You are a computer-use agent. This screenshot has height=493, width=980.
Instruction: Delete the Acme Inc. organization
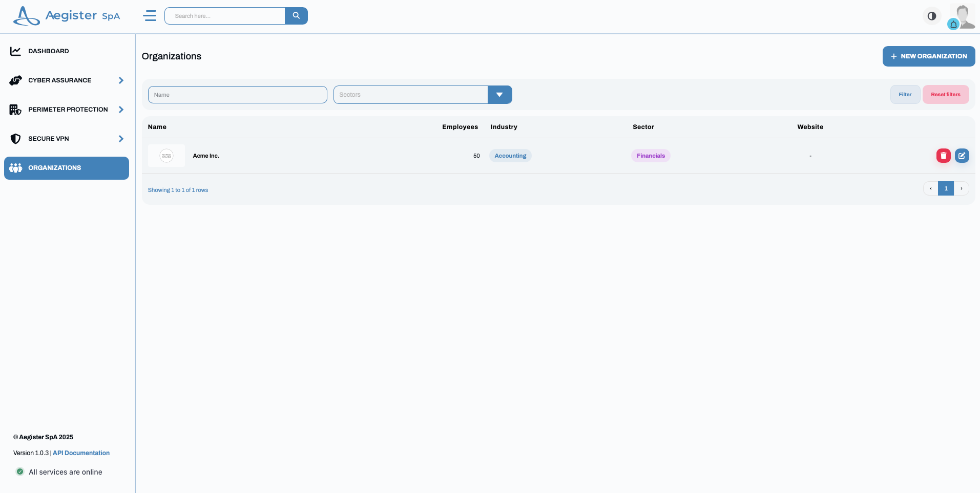pos(943,156)
